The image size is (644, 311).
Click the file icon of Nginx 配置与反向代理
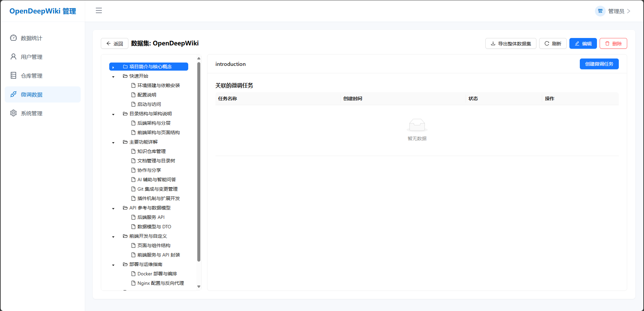pos(133,283)
